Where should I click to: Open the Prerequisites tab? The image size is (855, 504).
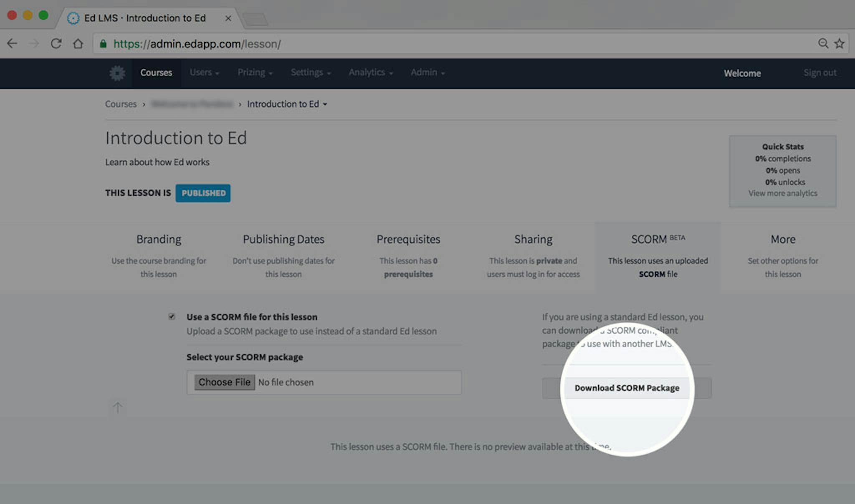(x=408, y=239)
